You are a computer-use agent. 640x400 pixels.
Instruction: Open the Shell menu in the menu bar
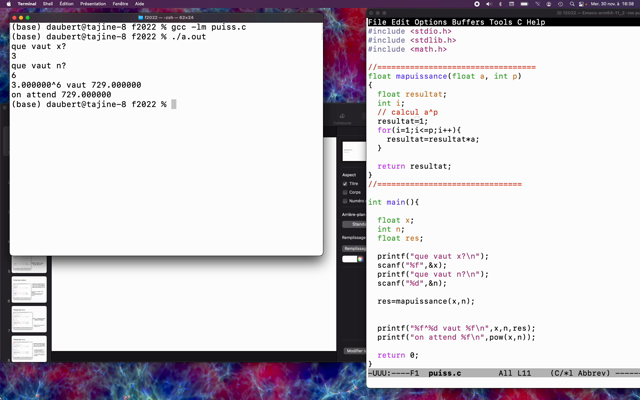coord(47,3)
